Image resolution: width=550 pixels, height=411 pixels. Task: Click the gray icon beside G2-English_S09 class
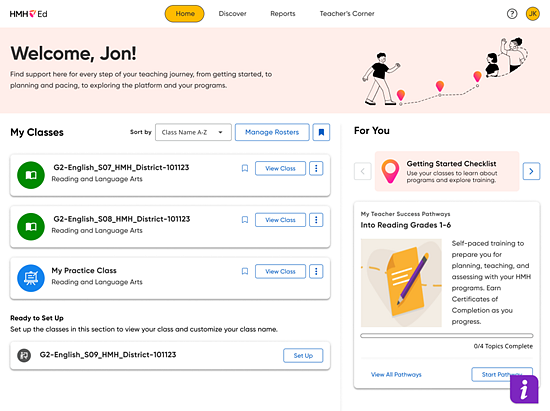pyautogui.click(x=24, y=355)
